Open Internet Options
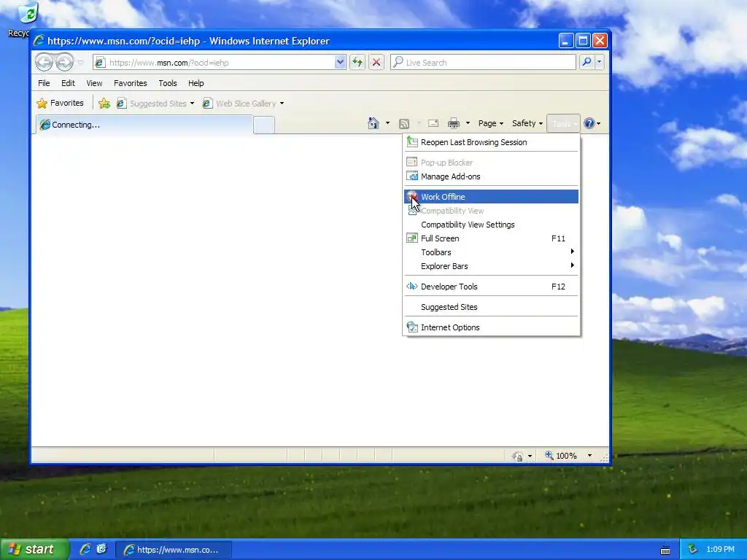The width and height of the screenshot is (747, 560). click(491, 327)
